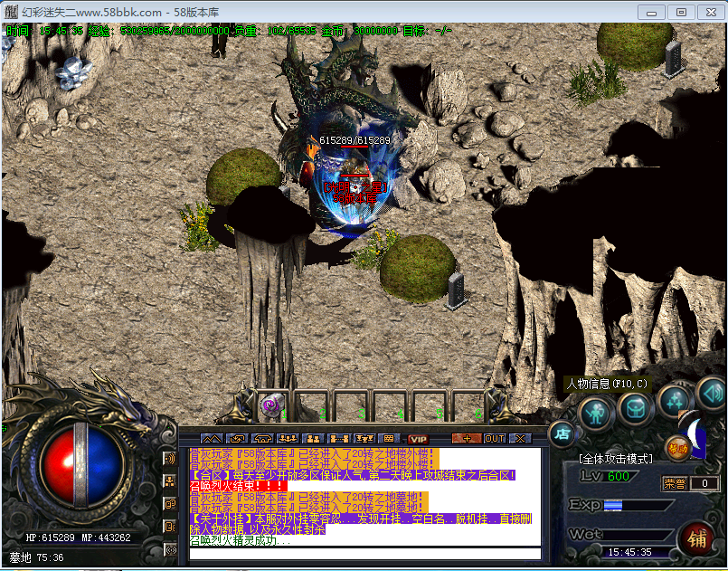The height and width of the screenshot is (571, 728).
Task: Click the three-figures group icon on chat toolbar
Action: point(288,439)
